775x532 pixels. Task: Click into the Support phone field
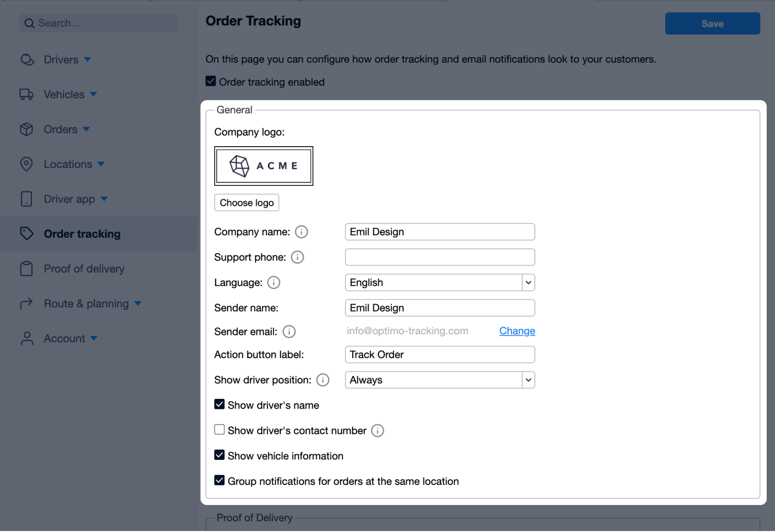[440, 257]
